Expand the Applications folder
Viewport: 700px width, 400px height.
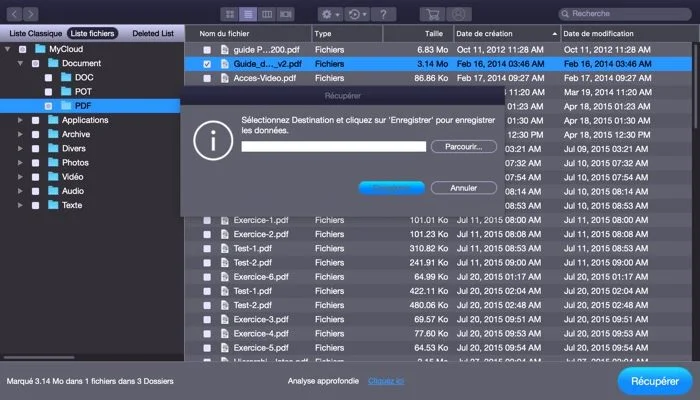[x=21, y=120]
